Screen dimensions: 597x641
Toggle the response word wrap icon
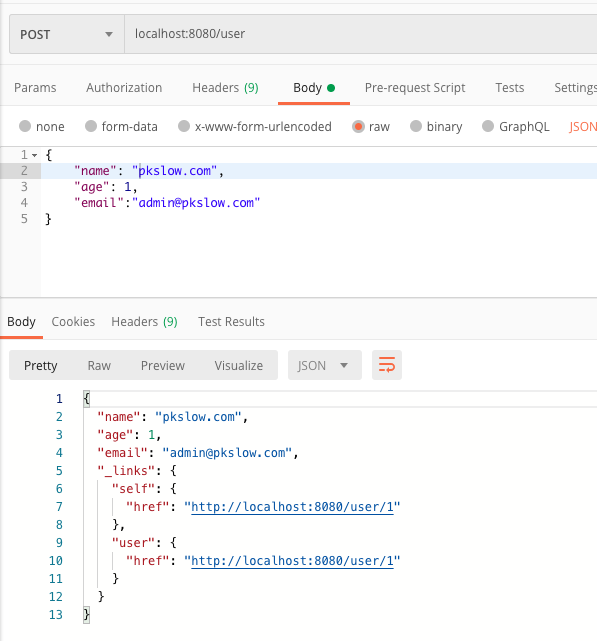386,365
